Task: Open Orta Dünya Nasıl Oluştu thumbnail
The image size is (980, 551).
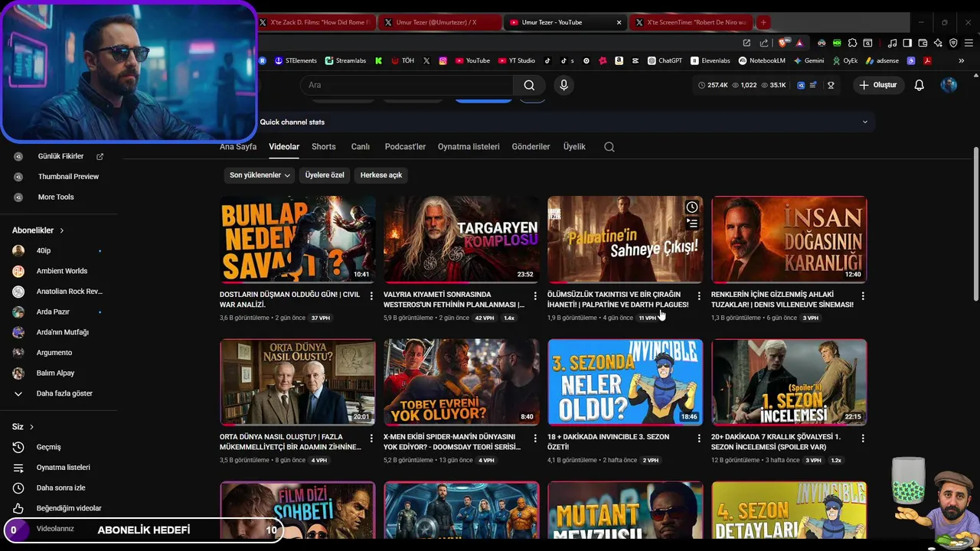Action: coord(297,382)
